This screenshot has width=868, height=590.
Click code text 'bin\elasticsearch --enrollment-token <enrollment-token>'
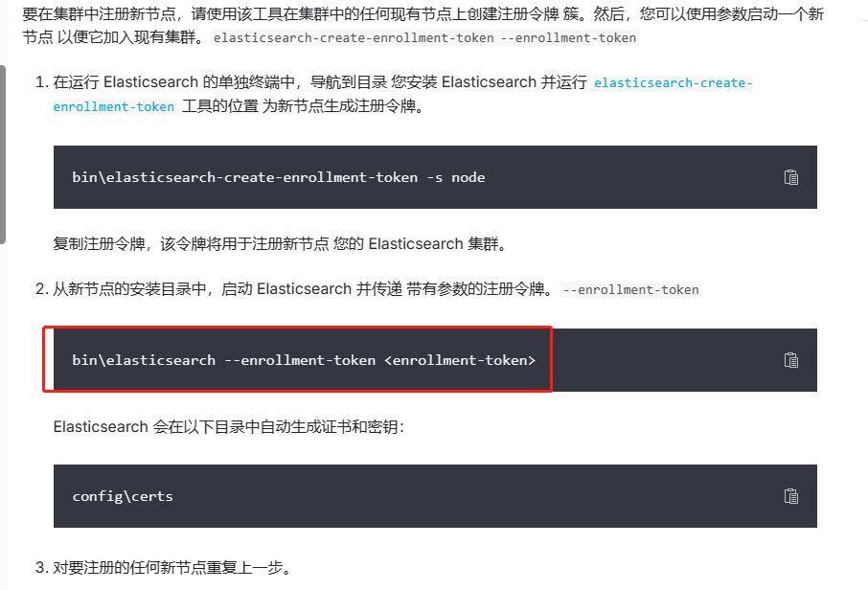304,360
